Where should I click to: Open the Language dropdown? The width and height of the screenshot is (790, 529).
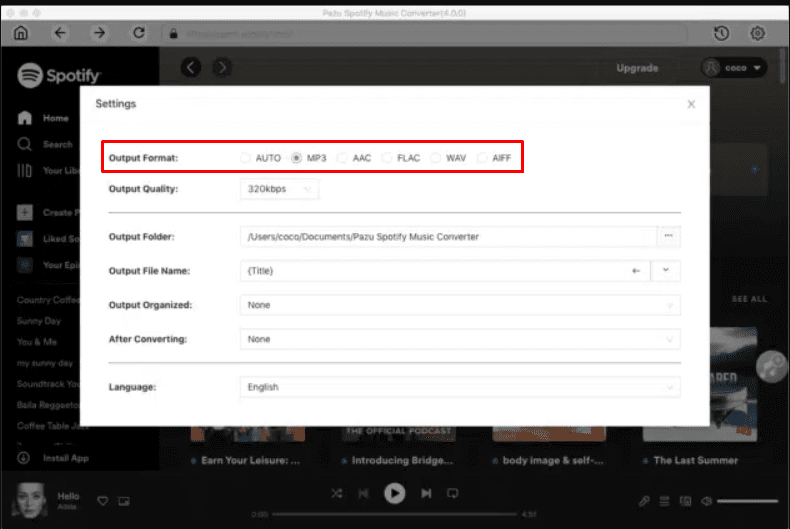click(460, 387)
